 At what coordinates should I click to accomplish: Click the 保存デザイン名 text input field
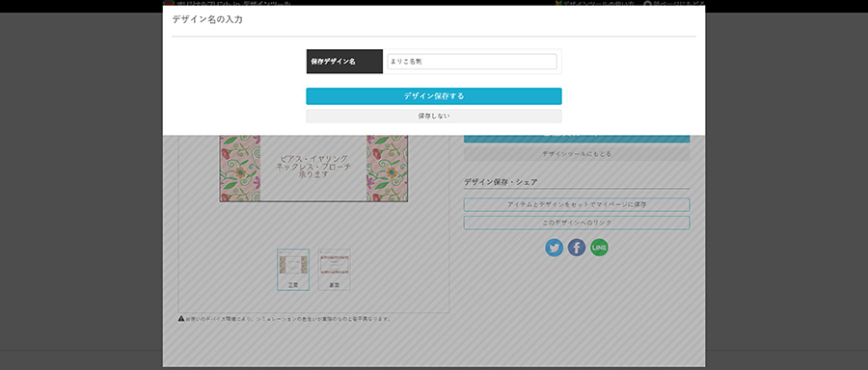click(472, 62)
